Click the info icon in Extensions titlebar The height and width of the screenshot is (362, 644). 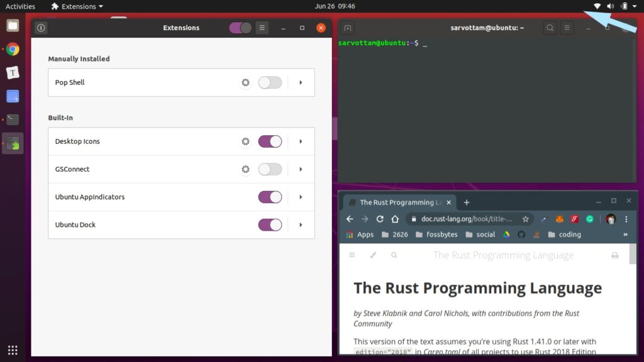[41, 28]
